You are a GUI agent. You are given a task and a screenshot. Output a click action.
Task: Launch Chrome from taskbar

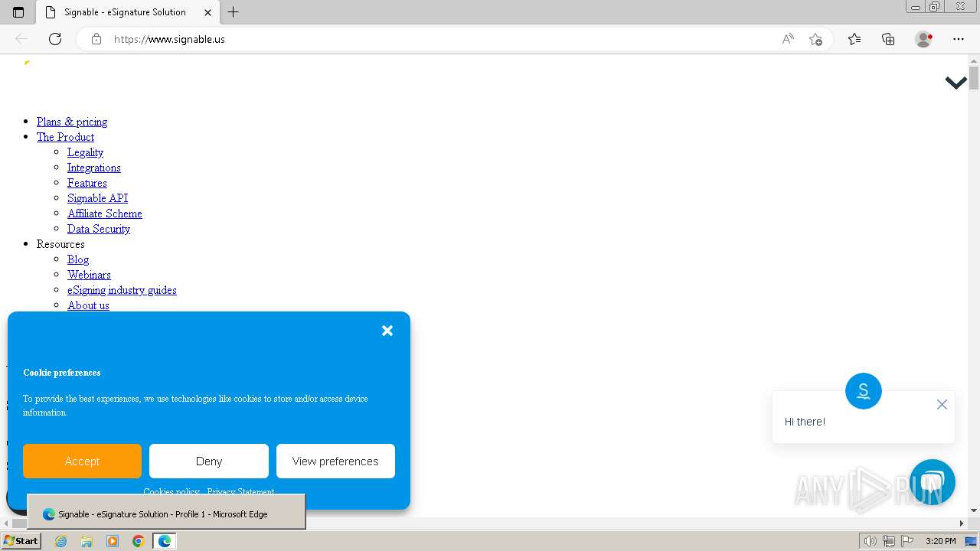pos(138,541)
